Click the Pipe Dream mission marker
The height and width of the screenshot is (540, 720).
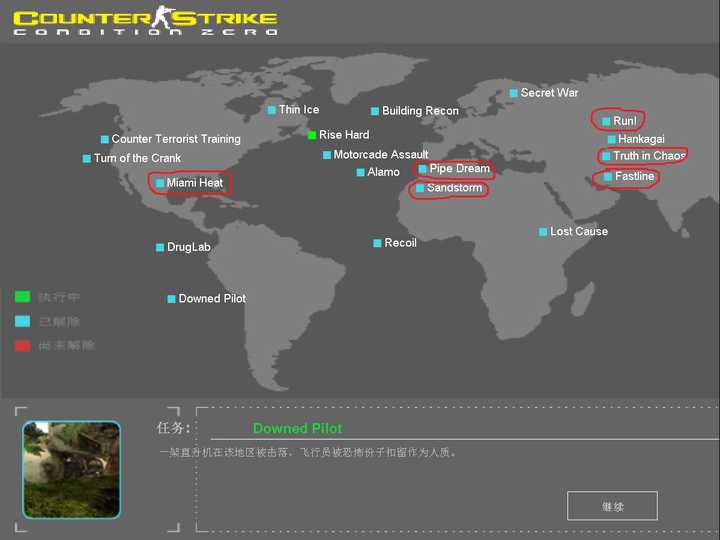pos(422,169)
